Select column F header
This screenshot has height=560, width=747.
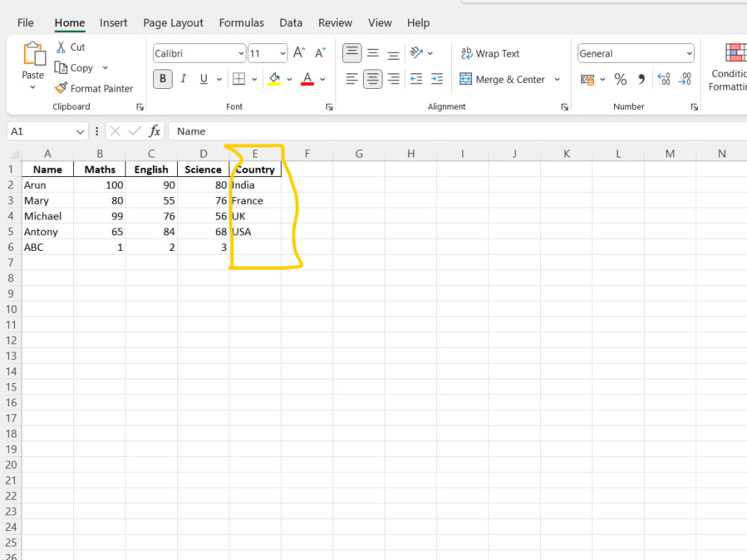[x=307, y=153]
